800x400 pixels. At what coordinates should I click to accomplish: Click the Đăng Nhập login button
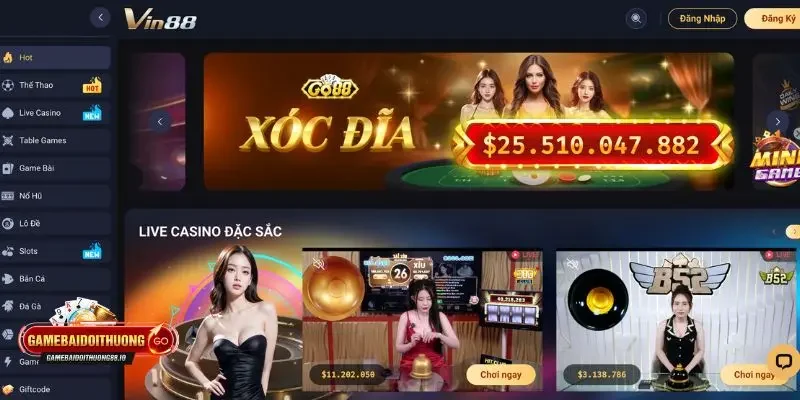click(703, 18)
